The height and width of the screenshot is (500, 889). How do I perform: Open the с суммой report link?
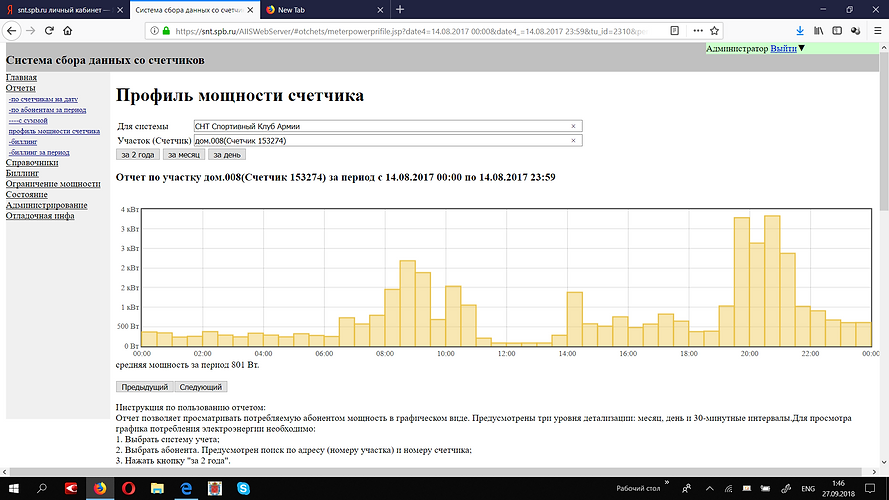tap(28, 121)
